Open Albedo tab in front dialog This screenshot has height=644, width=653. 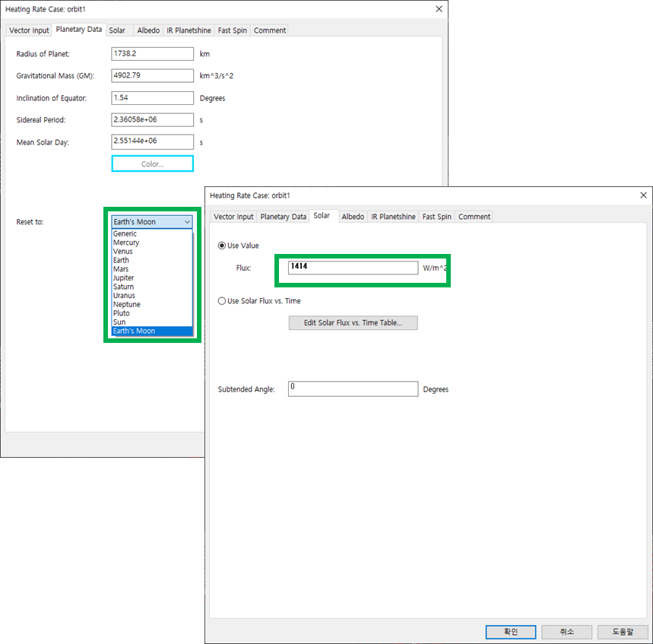pyautogui.click(x=353, y=217)
